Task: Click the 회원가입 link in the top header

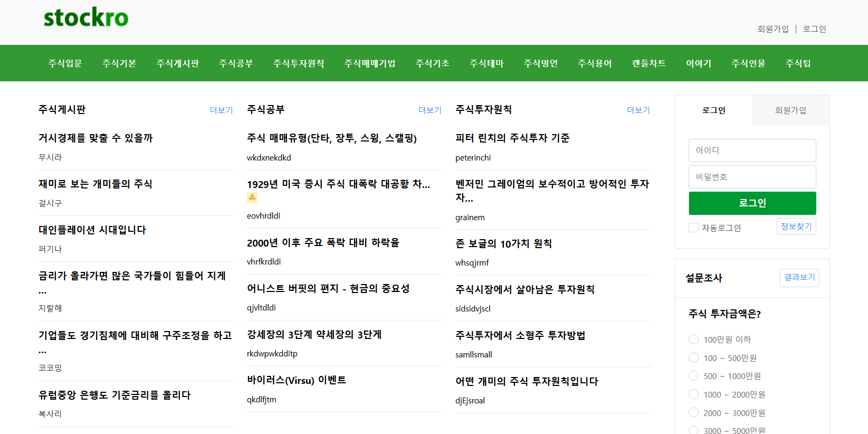Action: tap(773, 29)
